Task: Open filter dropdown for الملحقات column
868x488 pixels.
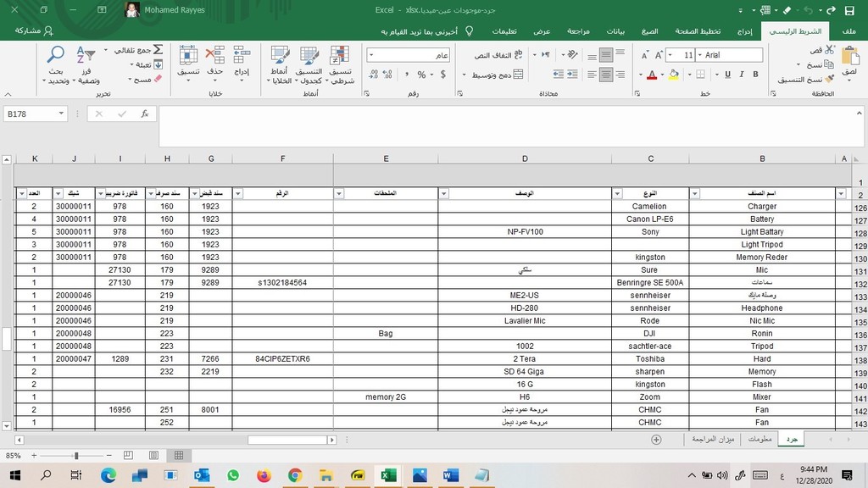Action: pyautogui.click(x=338, y=193)
